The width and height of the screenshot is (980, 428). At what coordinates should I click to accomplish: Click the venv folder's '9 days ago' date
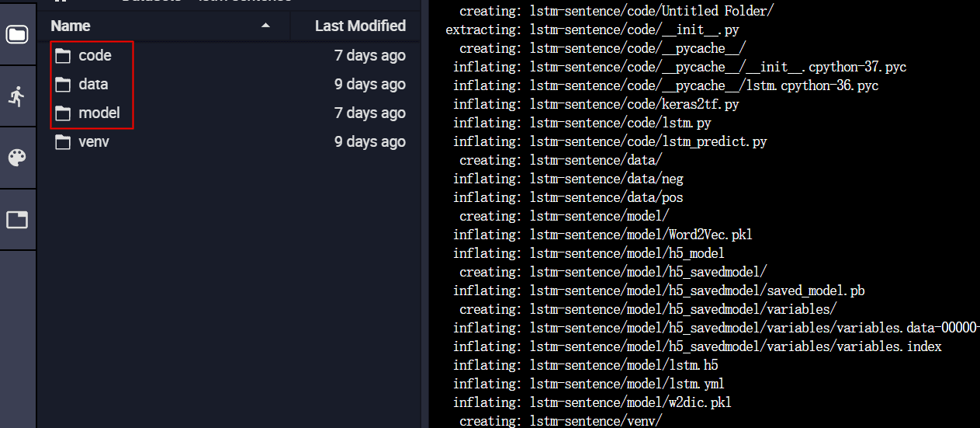369,142
